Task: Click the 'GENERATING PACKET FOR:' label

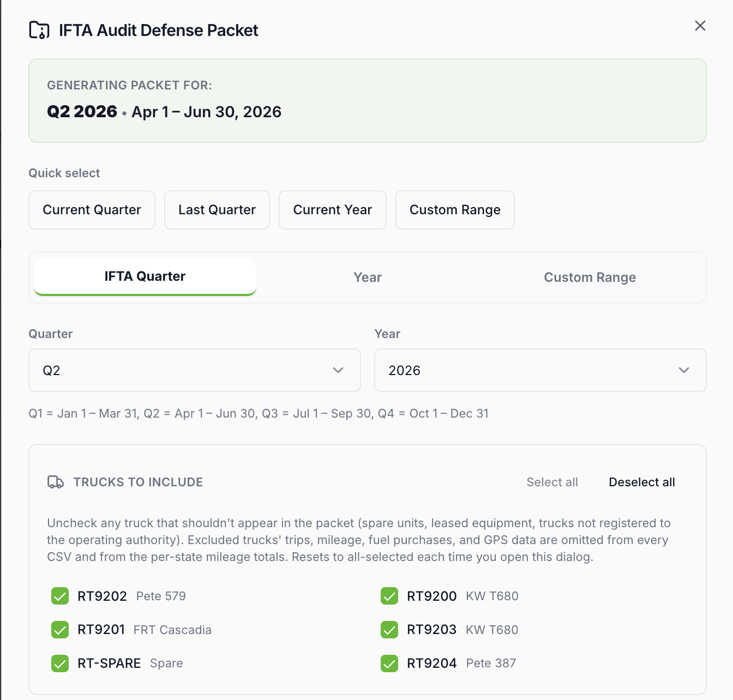Action: coord(129,85)
